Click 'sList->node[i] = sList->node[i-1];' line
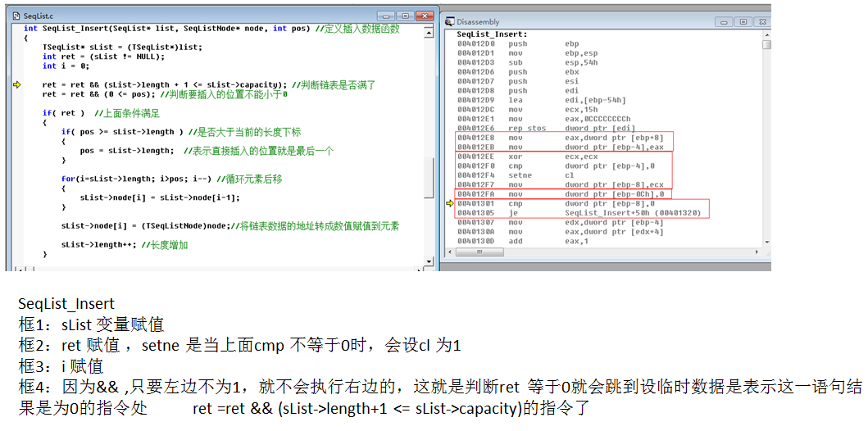The width and height of the screenshot is (868, 431). pyautogui.click(x=160, y=197)
